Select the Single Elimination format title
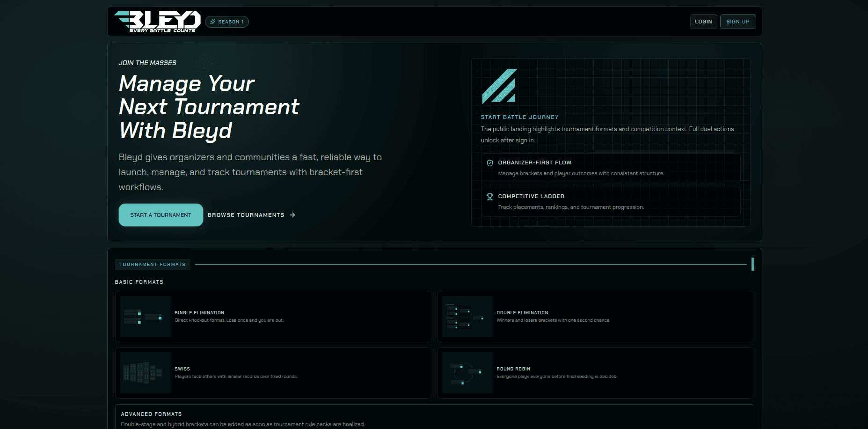The height and width of the screenshot is (429, 868). click(x=199, y=313)
